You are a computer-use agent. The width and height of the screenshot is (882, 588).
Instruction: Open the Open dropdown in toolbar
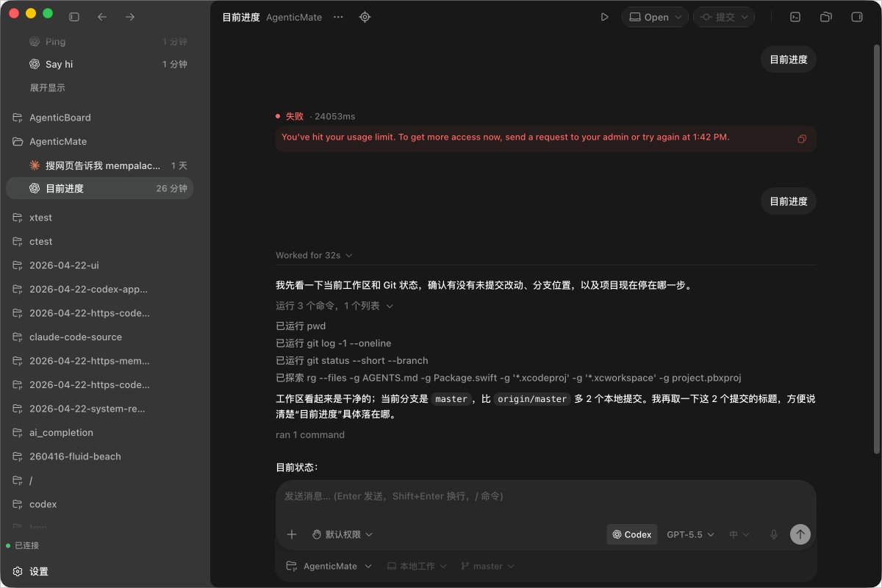point(655,17)
